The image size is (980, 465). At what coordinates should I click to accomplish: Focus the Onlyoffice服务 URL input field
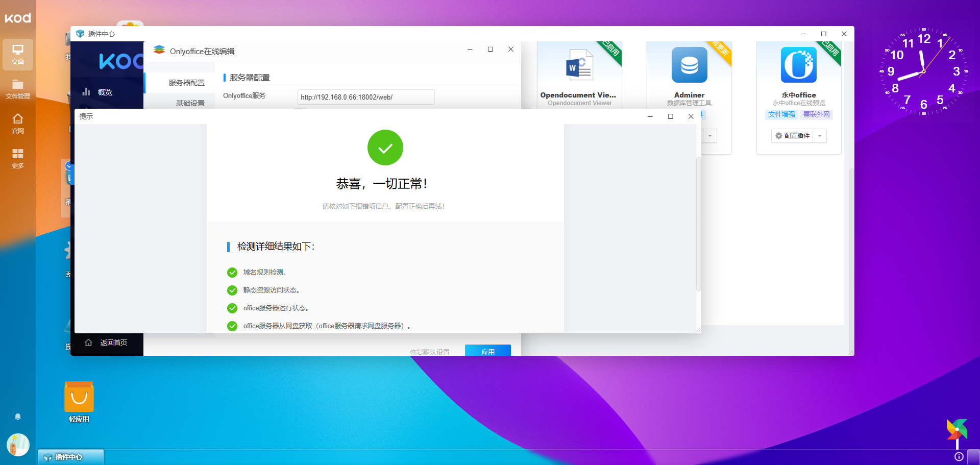pyautogui.click(x=366, y=97)
